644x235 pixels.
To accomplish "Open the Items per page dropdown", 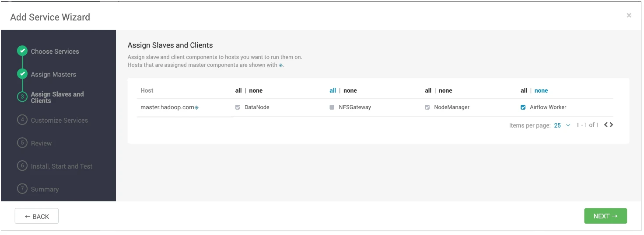I will (x=562, y=125).
